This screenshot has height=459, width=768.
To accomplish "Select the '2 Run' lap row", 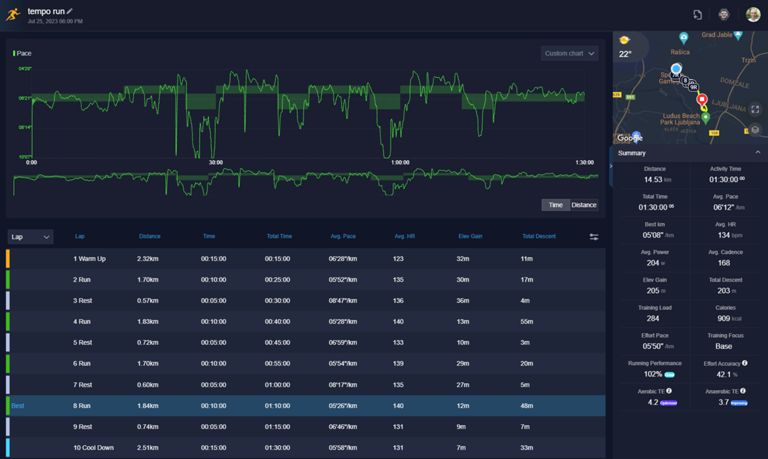I will (x=306, y=280).
